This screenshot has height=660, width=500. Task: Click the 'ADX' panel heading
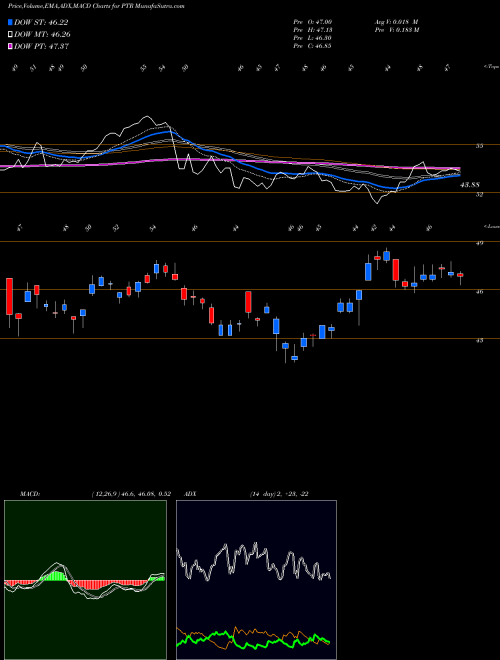pyautogui.click(x=191, y=494)
